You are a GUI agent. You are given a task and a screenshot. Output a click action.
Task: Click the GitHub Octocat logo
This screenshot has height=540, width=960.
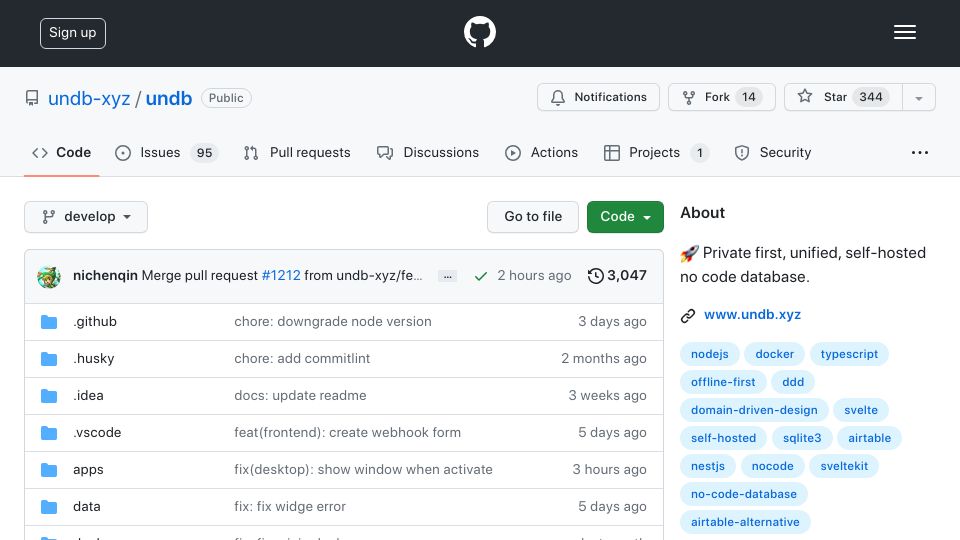point(479,32)
